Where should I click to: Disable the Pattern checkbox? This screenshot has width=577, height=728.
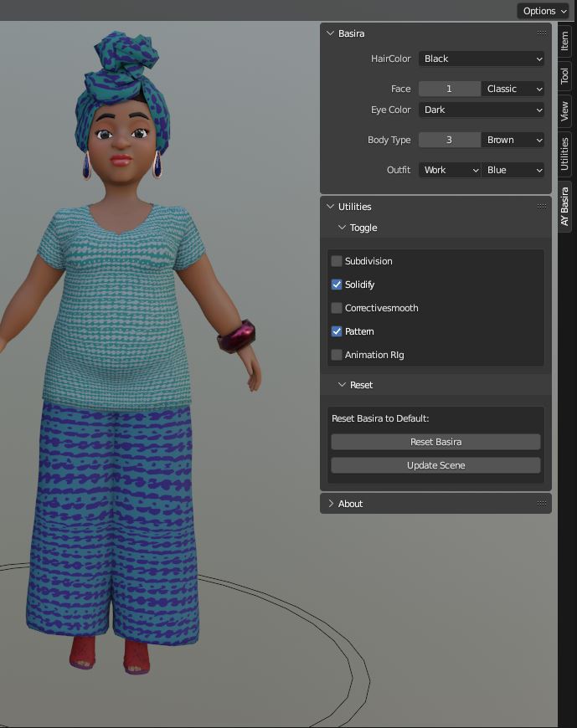pyautogui.click(x=337, y=331)
